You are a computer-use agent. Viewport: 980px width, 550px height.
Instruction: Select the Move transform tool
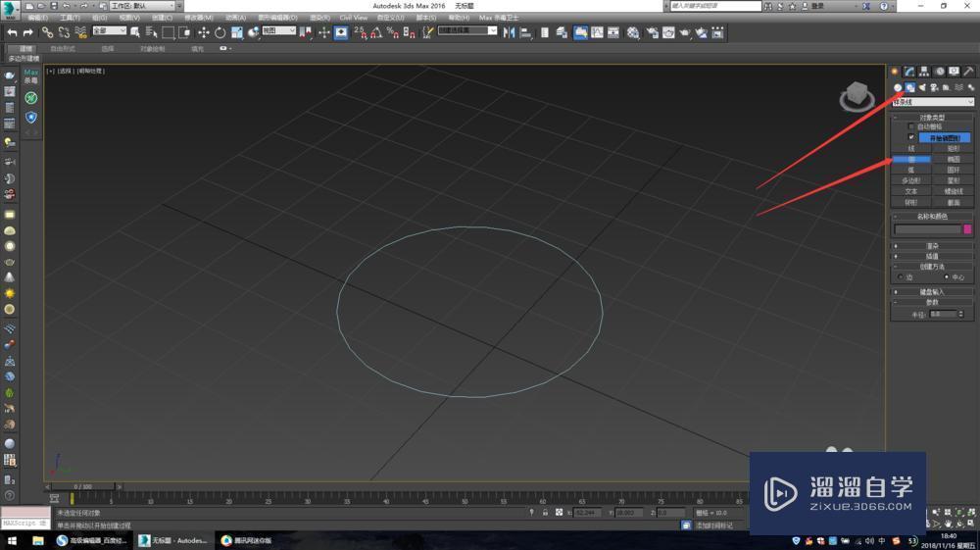coord(204,32)
